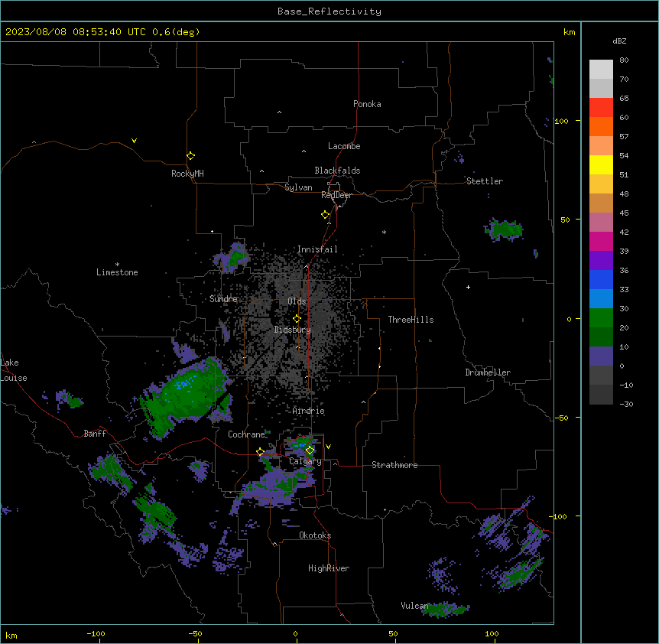Click the yellow v marker east of Calgary
Image resolution: width=659 pixels, height=644 pixels.
pyautogui.click(x=328, y=447)
